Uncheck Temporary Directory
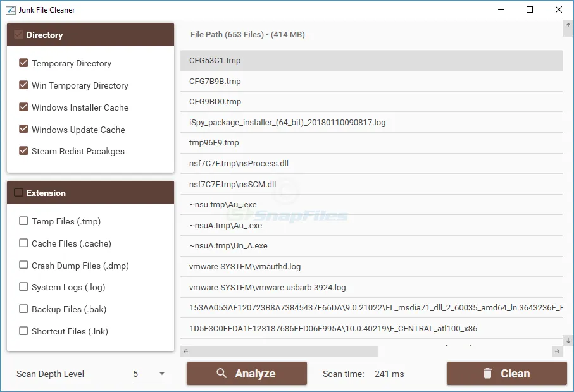 pyautogui.click(x=23, y=63)
